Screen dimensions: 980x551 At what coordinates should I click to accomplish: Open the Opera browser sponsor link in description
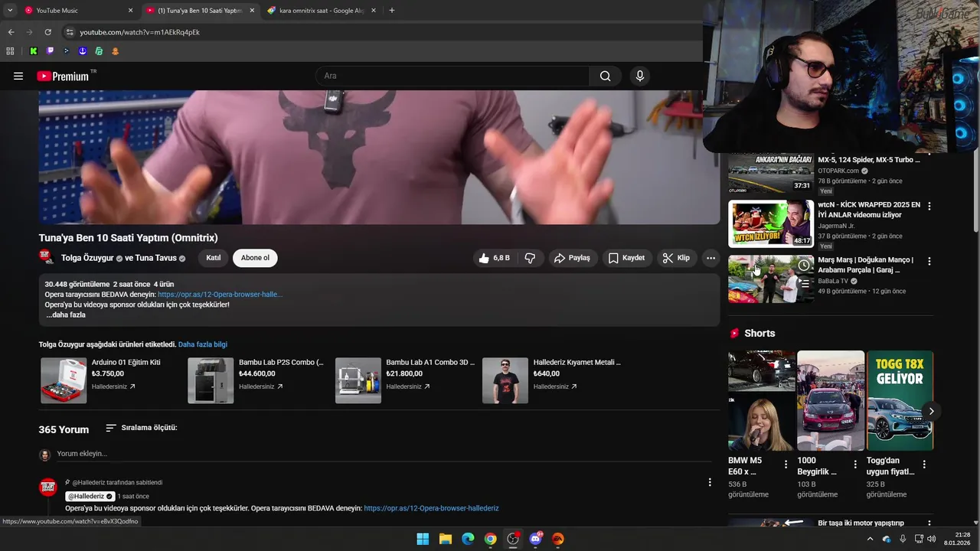click(220, 295)
